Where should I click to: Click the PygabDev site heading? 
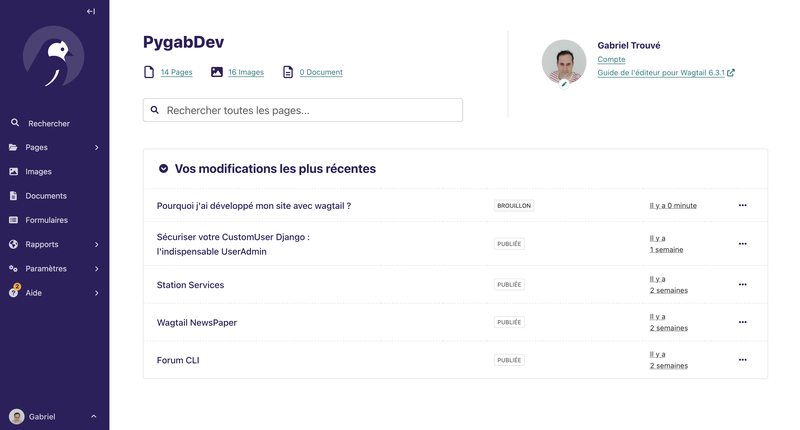(x=183, y=42)
